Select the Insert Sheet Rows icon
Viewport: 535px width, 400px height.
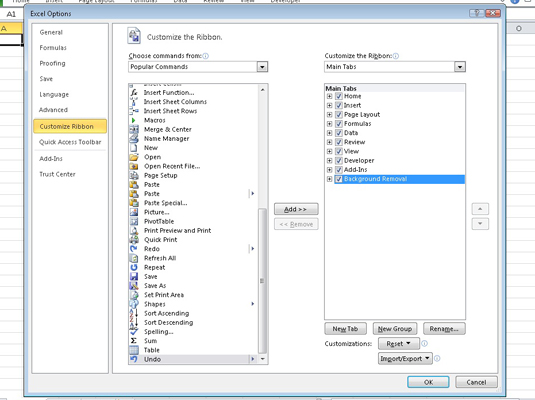tap(134, 111)
